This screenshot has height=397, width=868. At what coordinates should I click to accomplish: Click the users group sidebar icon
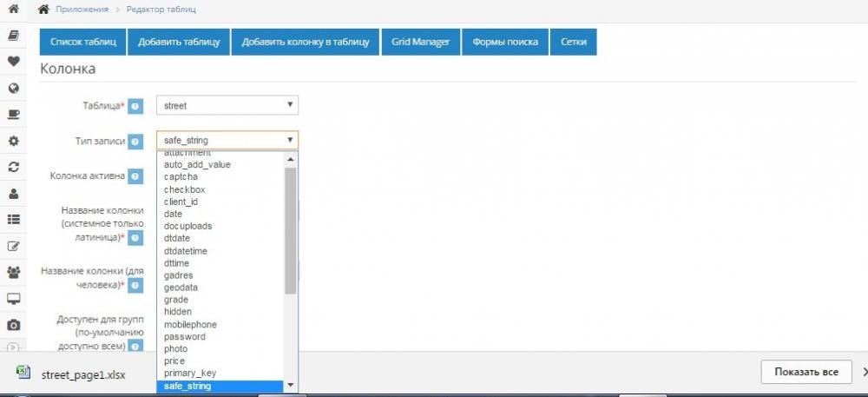click(13, 273)
